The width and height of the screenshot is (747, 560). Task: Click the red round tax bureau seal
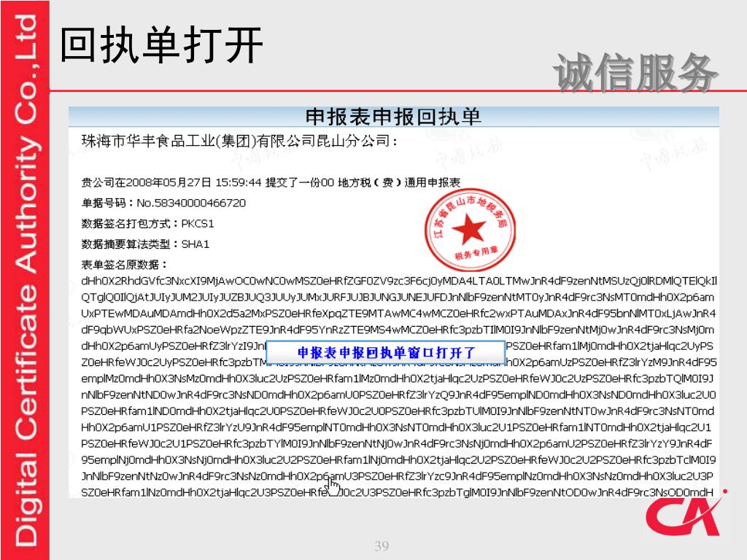pos(470,230)
